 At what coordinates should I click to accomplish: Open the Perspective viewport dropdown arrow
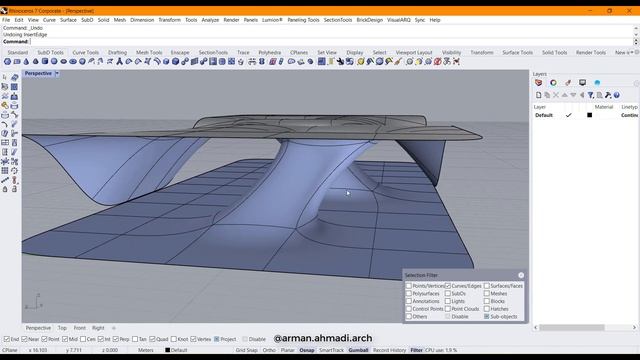57,73
